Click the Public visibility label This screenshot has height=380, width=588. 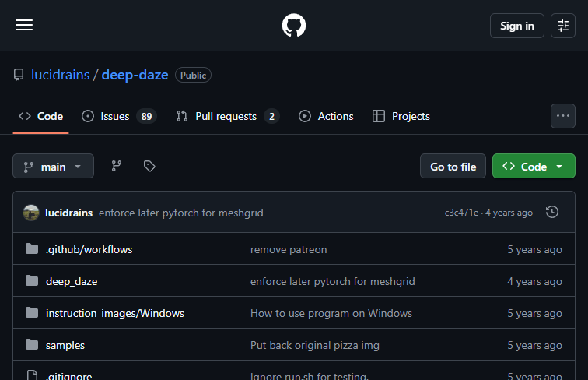pos(193,75)
